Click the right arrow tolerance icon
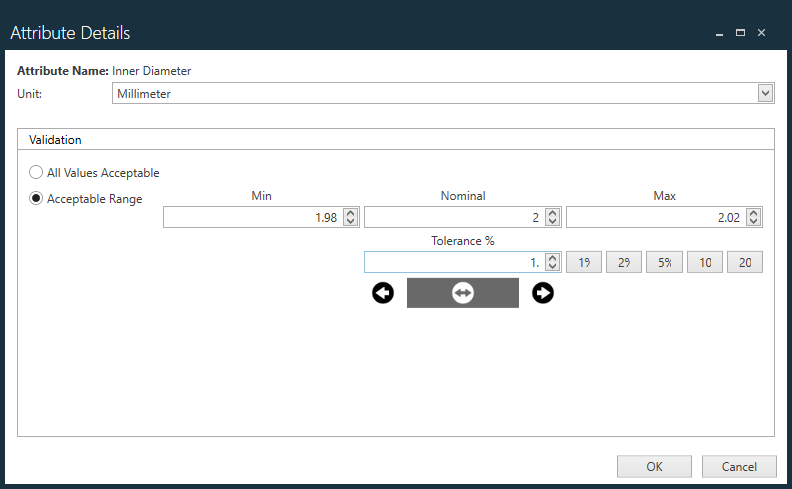 click(x=543, y=293)
